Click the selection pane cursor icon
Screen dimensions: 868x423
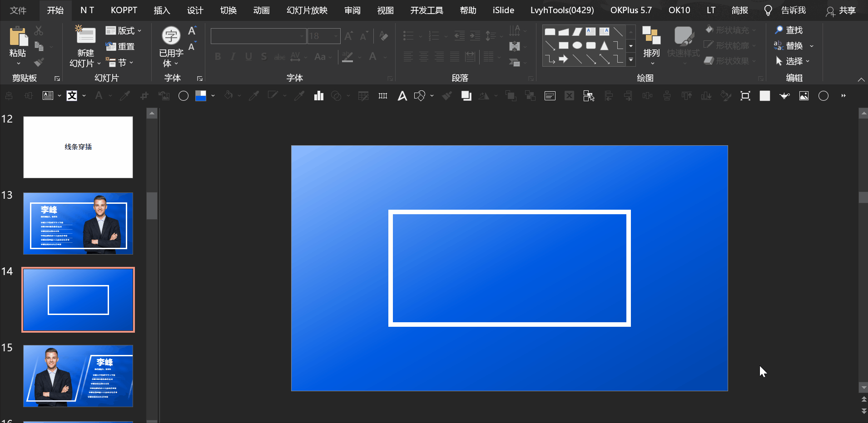point(589,96)
